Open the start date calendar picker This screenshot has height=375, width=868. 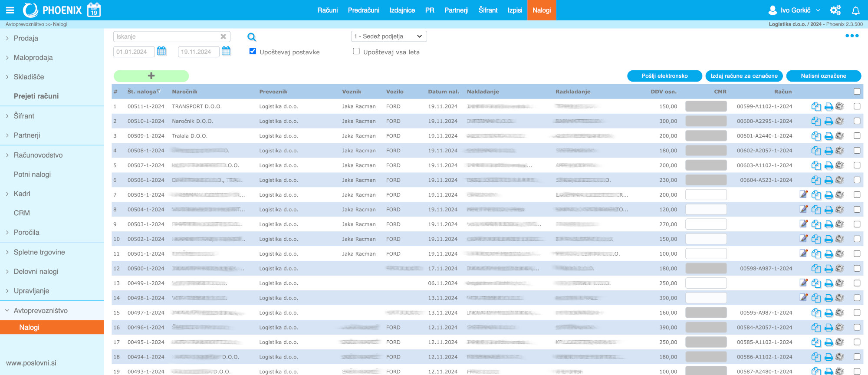click(x=161, y=51)
